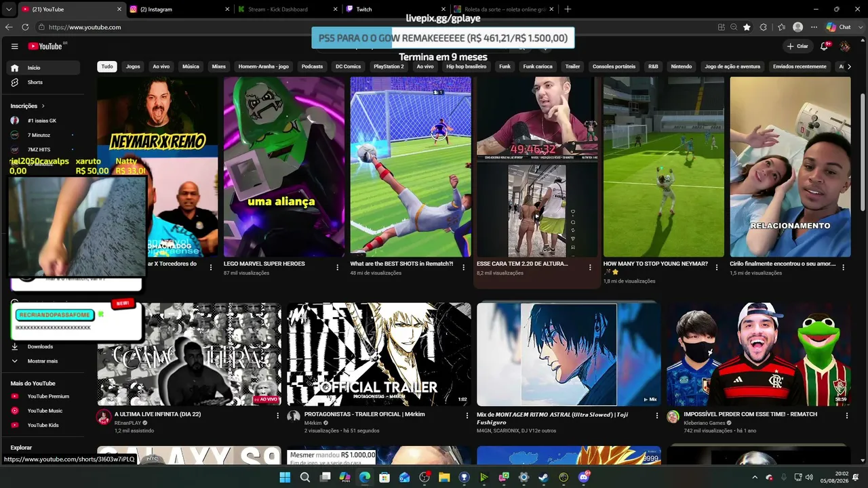The image size is (868, 488).
Task: Open the browser favorites list icon
Action: (x=782, y=27)
